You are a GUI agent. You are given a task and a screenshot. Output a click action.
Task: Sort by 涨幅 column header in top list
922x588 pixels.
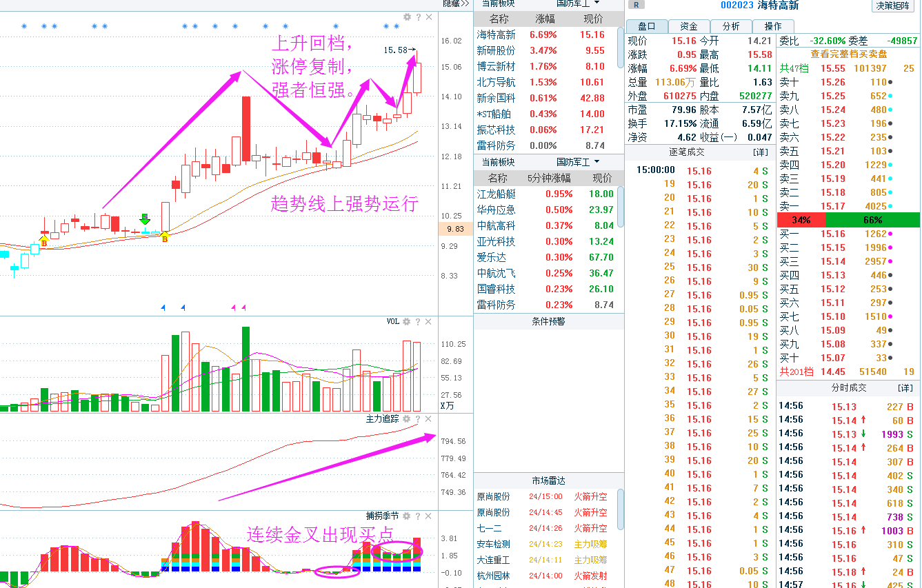point(544,19)
